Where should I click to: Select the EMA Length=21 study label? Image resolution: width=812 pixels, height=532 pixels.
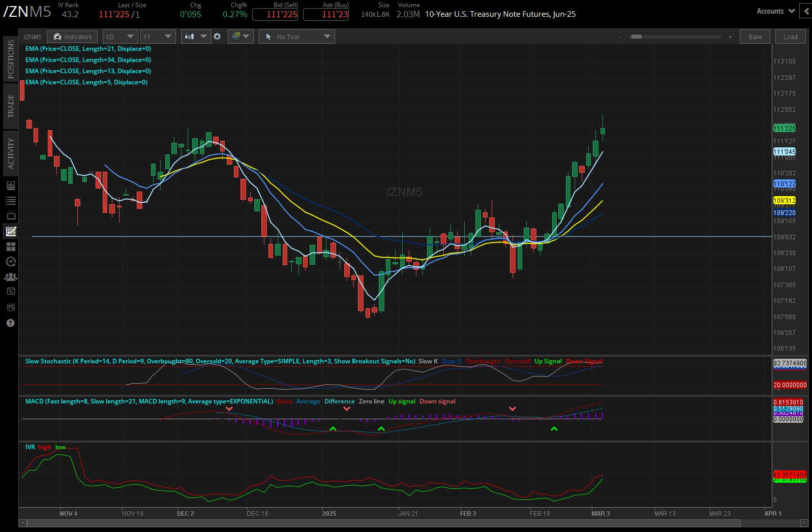coord(88,49)
